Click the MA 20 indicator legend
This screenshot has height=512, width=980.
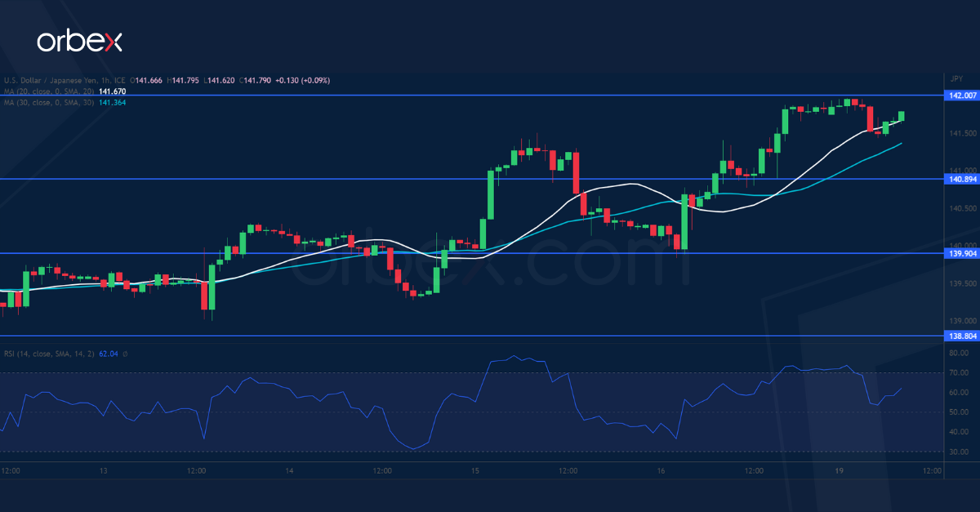(49, 91)
